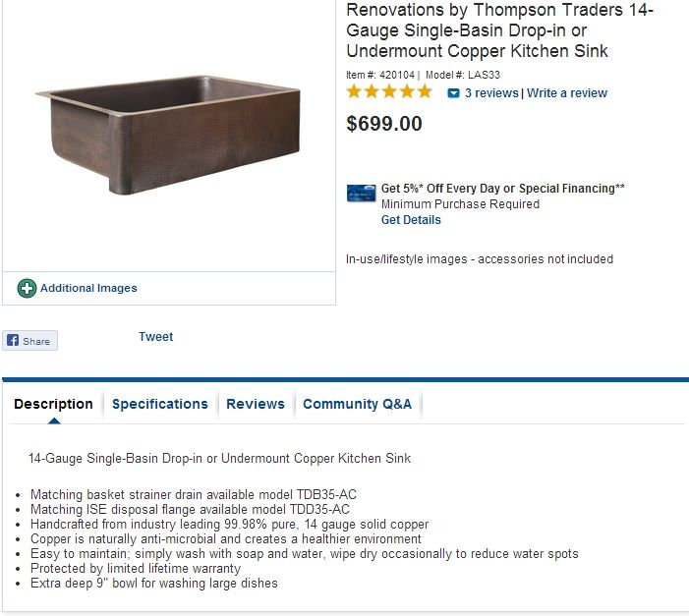Image resolution: width=689 pixels, height=616 pixels.
Task: Click the Additional Images text link
Action: (x=88, y=288)
